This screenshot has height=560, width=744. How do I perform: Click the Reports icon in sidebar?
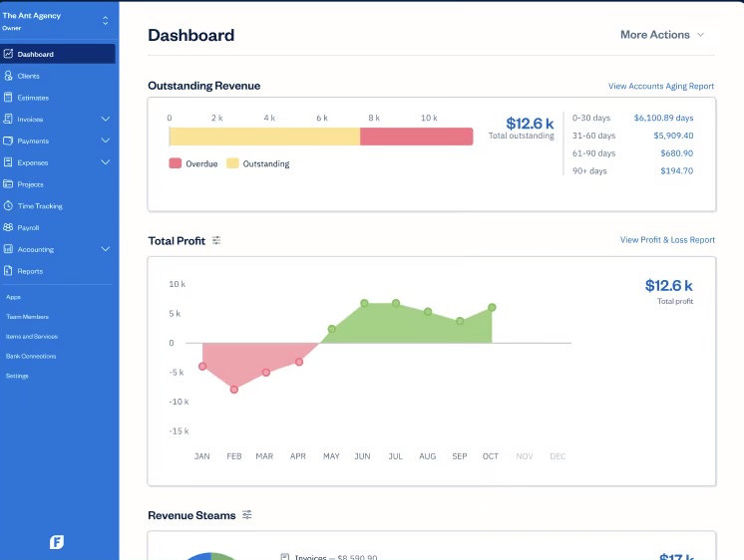click(x=8, y=271)
